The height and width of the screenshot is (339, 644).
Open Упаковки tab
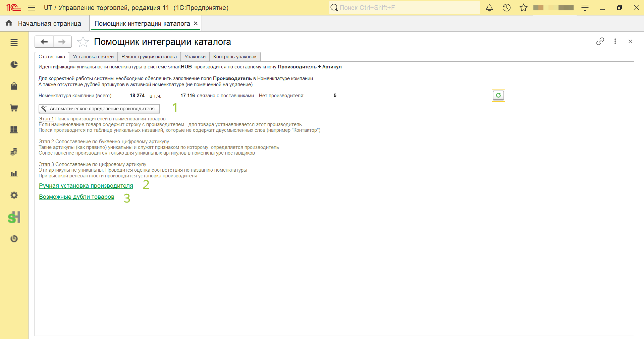195,57
